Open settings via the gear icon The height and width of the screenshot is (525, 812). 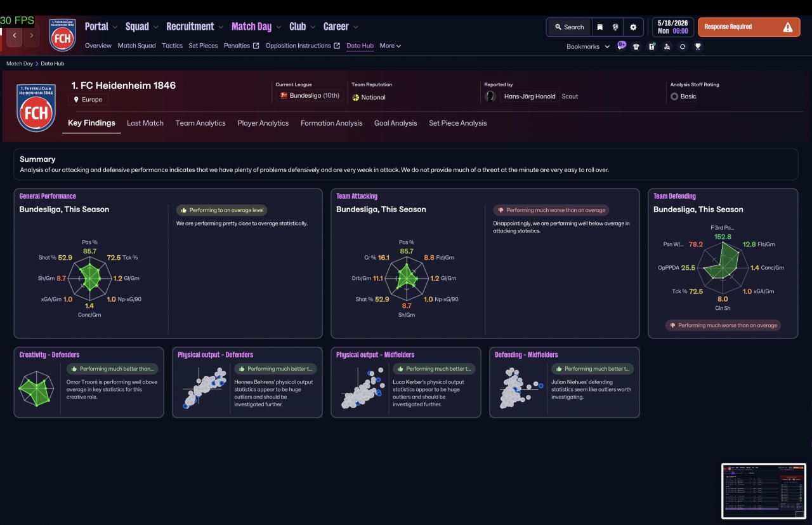pos(633,27)
